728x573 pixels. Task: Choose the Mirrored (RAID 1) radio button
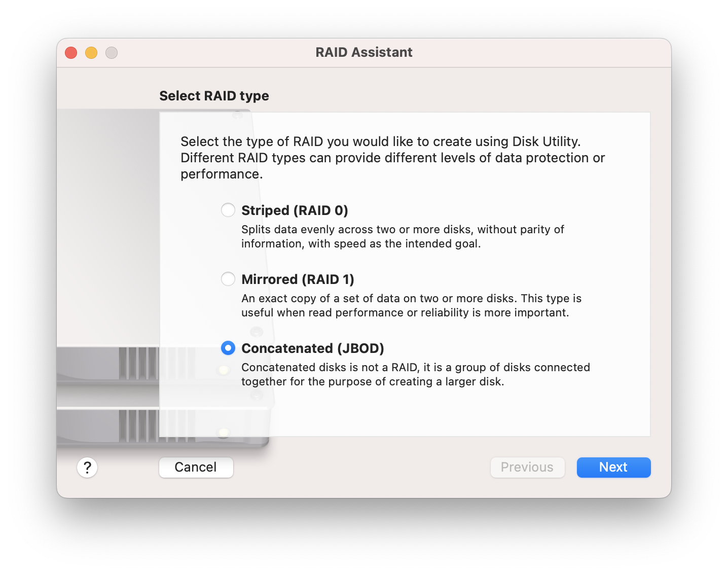click(228, 279)
